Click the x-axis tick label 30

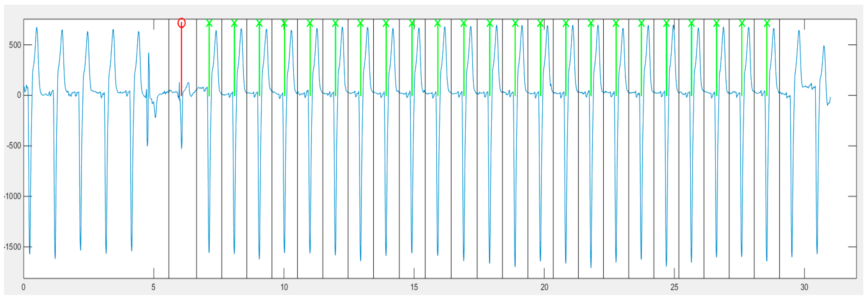click(804, 287)
